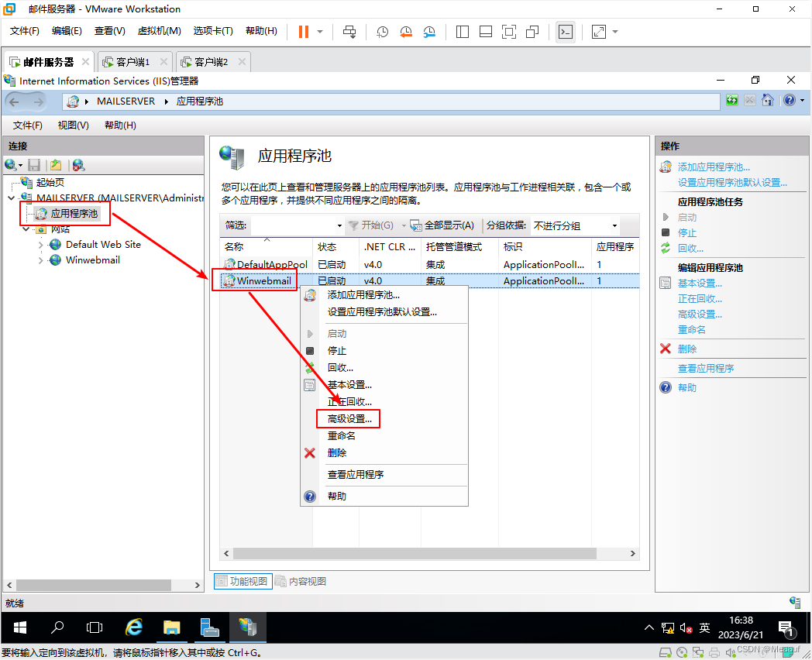Screen dimensions: 812x660
Task: Click 查看应用程序 link in 操作 panel
Action: coord(705,369)
